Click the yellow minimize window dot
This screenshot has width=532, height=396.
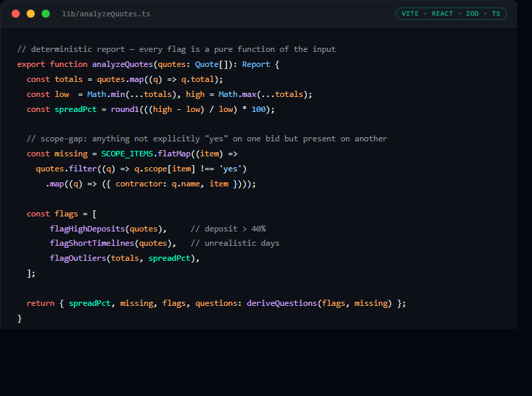click(x=31, y=14)
